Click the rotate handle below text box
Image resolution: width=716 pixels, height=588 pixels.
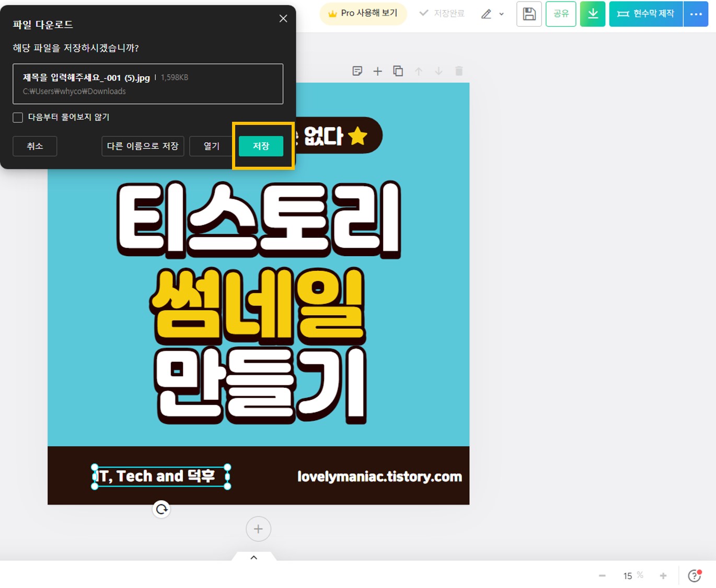pos(161,509)
